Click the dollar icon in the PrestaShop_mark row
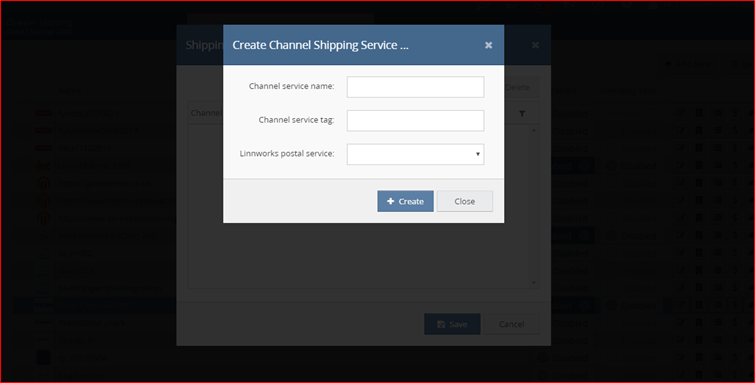The width and height of the screenshot is (755, 383). tap(735, 322)
